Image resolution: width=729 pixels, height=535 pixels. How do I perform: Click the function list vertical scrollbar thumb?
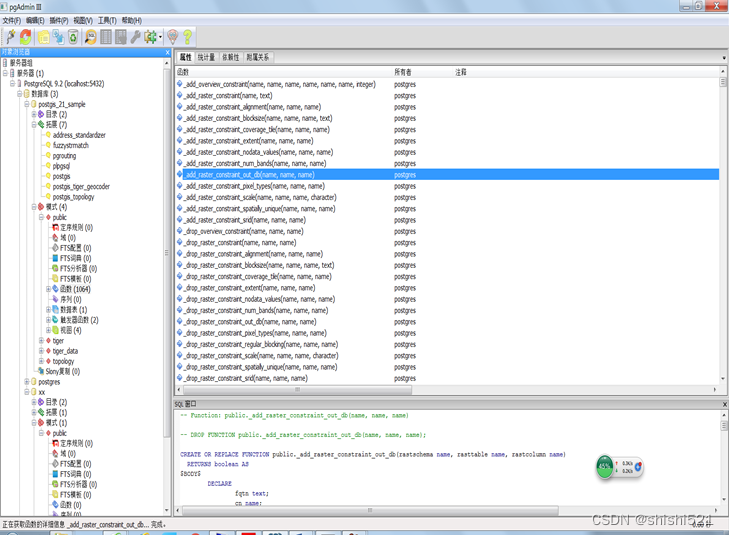click(x=723, y=82)
